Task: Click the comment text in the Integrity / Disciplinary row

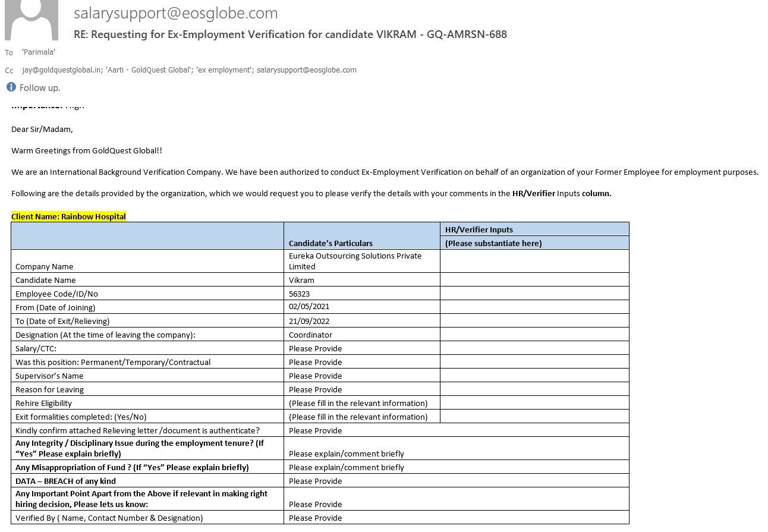Action: [347, 454]
